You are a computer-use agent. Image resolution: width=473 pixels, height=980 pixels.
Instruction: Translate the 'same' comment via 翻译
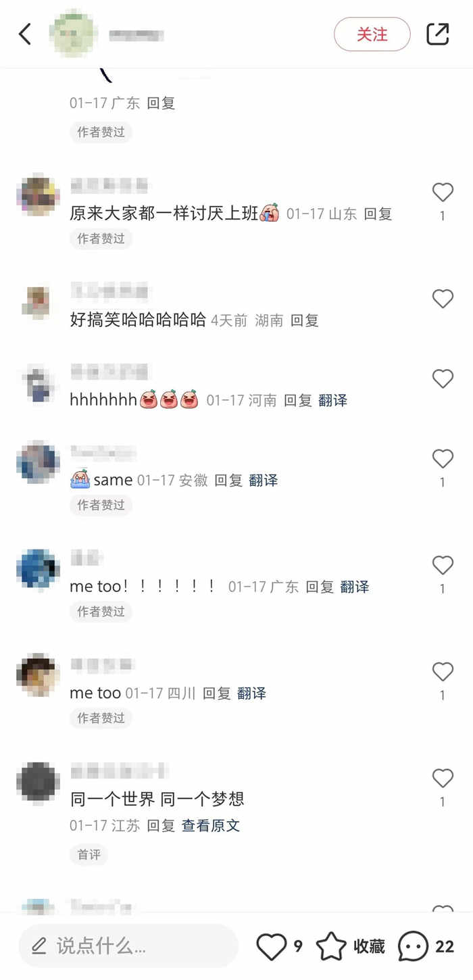(x=264, y=481)
